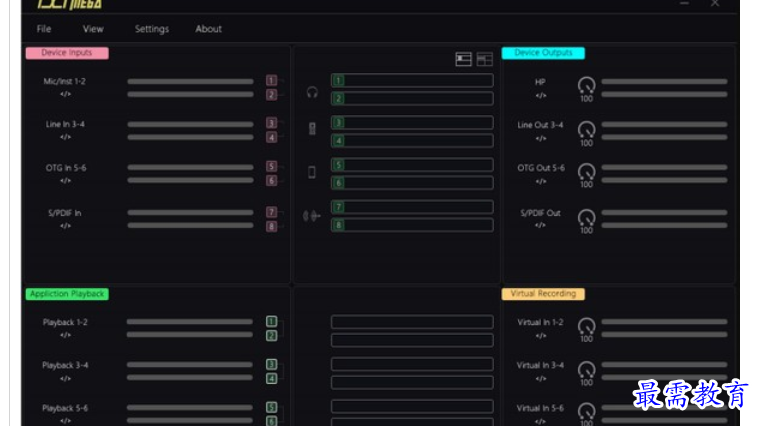Click the first empty Virtual Recording routing field

click(x=412, y=322)
